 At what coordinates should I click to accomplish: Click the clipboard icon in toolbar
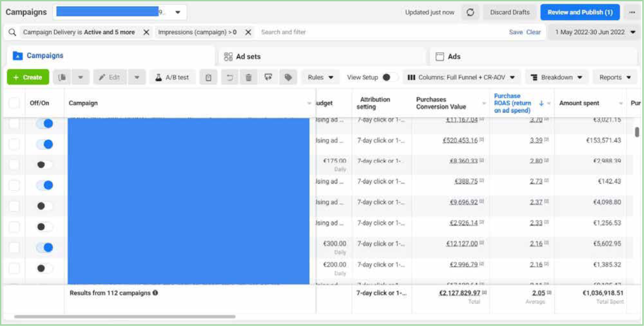[208, 78]
